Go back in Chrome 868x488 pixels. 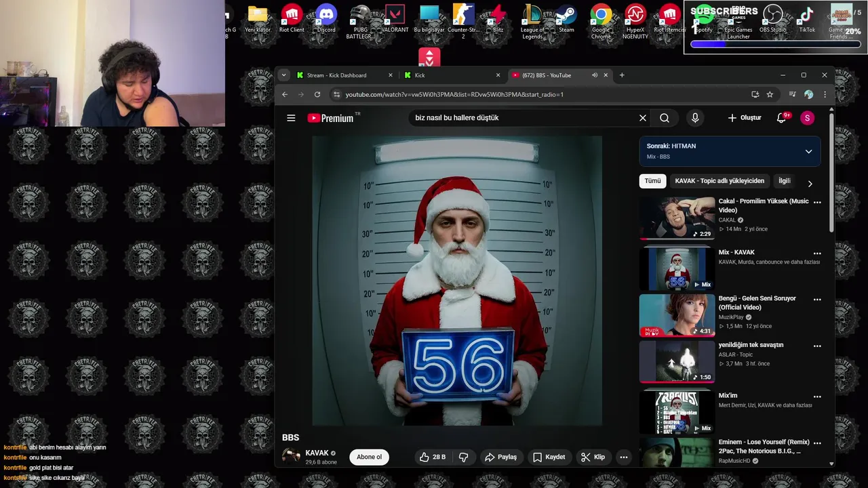point(285,94)
